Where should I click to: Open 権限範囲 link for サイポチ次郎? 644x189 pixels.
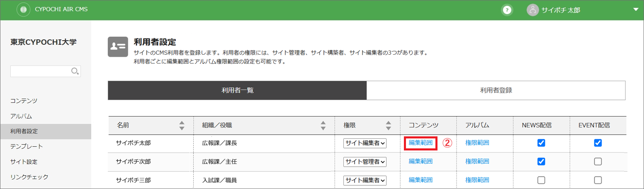pos(477,162)
